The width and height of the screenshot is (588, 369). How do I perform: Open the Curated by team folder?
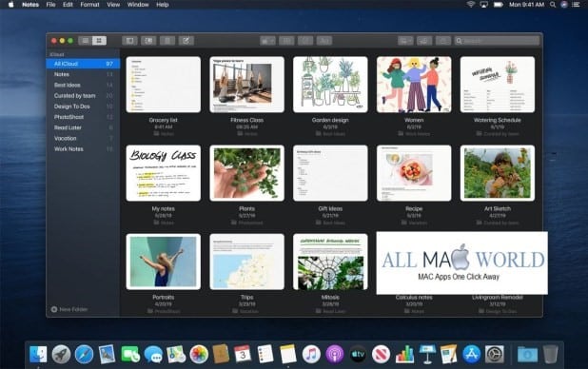click(83, 96)
